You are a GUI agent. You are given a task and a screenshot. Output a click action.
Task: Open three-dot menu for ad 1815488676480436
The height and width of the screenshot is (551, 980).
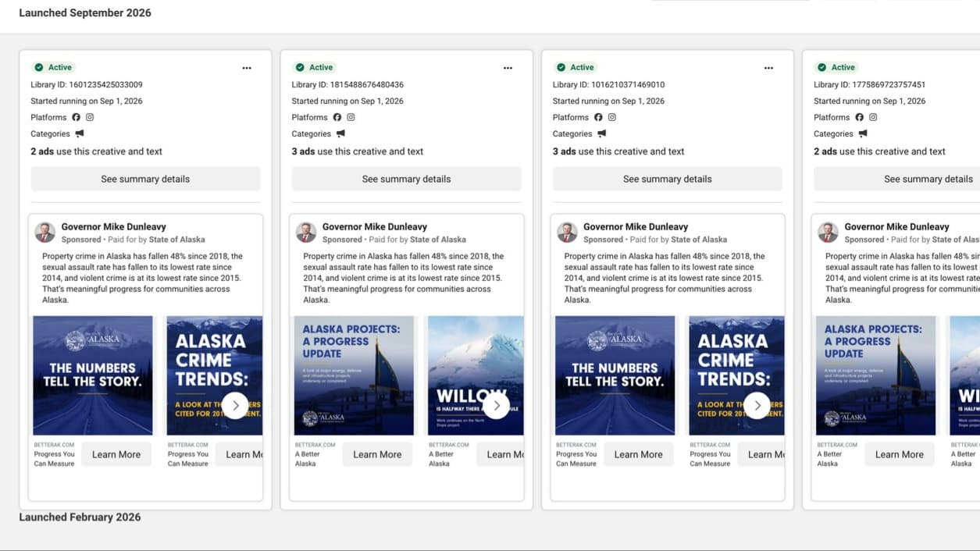coord(508,68)
